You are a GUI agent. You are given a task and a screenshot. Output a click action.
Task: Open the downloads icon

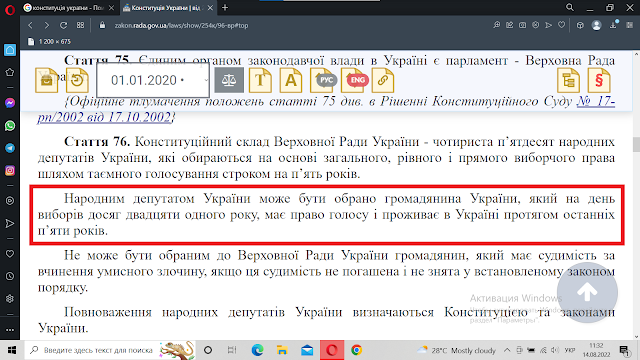click(613, 25)
